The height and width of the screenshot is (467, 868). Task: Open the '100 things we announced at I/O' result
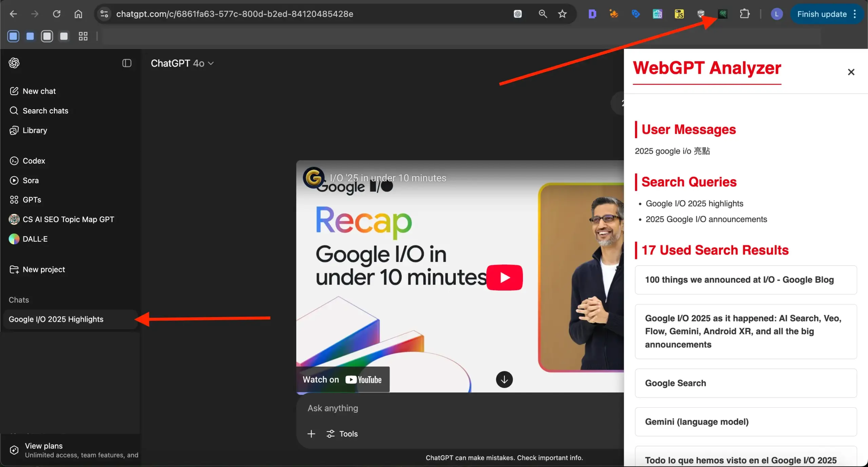pos(746,280)
